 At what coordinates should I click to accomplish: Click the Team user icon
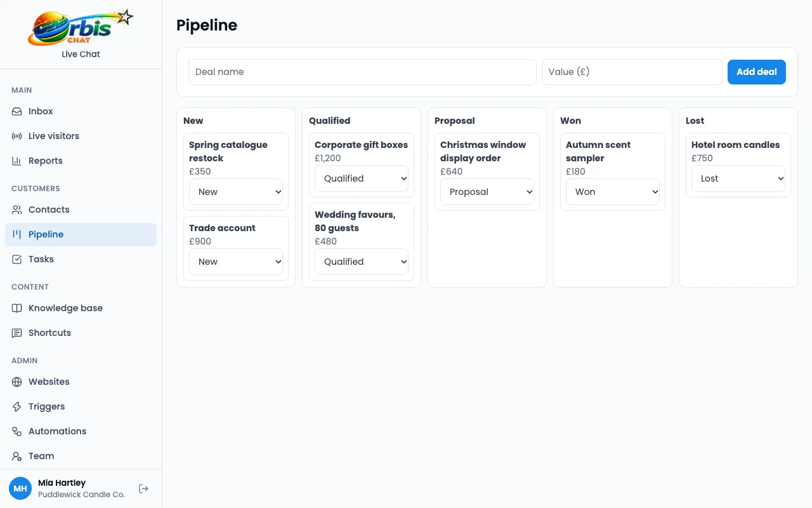click(x=17, y=456)
